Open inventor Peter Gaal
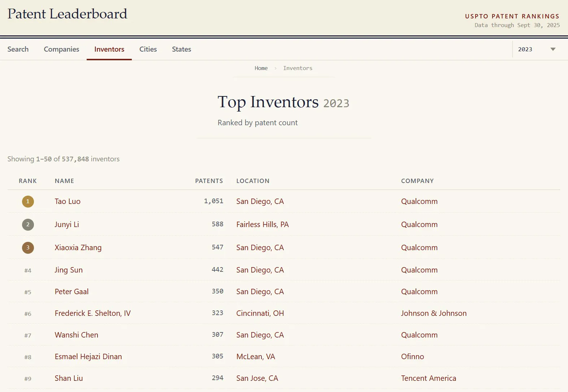Image resolution: width=568 pixels, height=392 pixels. click(x=71, y=292)
